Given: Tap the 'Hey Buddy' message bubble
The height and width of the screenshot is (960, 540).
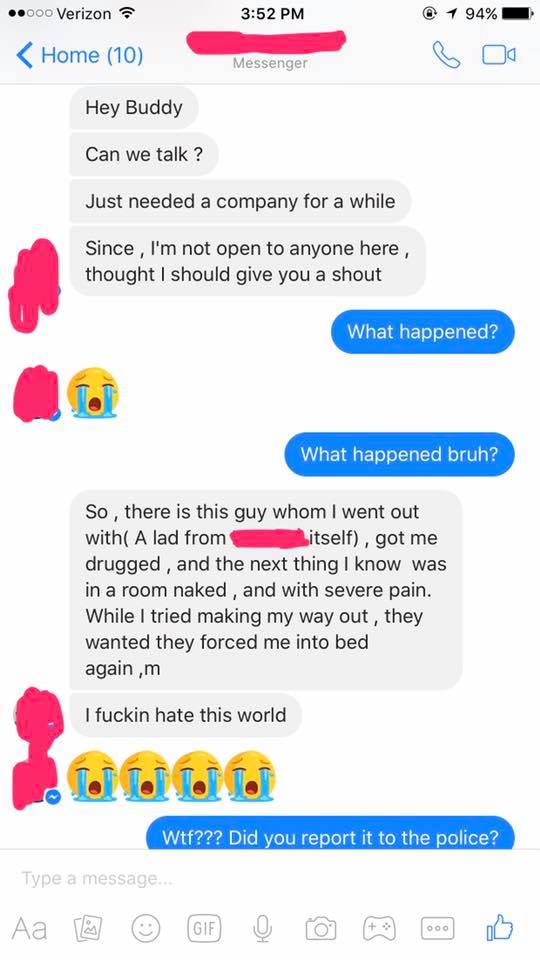Looking at the screenshot, I should coord(134,108).
